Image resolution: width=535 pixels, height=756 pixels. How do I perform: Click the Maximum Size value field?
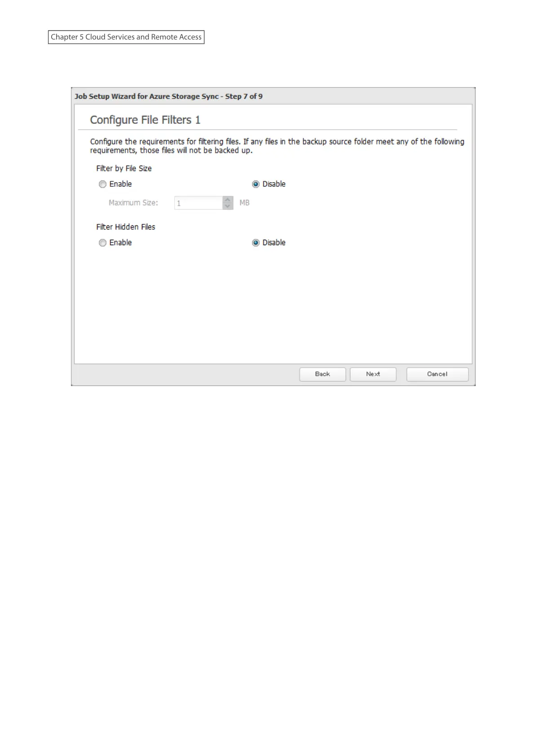pyautogui.click(x=199, y=203)
